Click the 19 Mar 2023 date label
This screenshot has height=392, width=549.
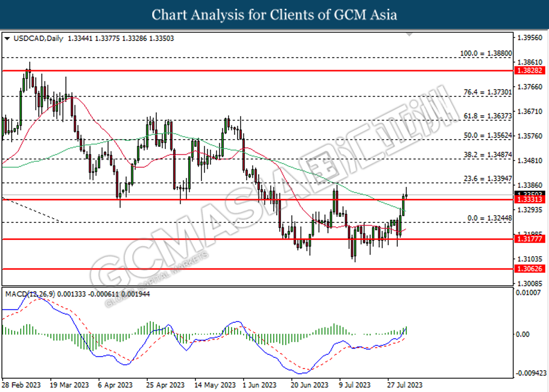click(69, 385)
